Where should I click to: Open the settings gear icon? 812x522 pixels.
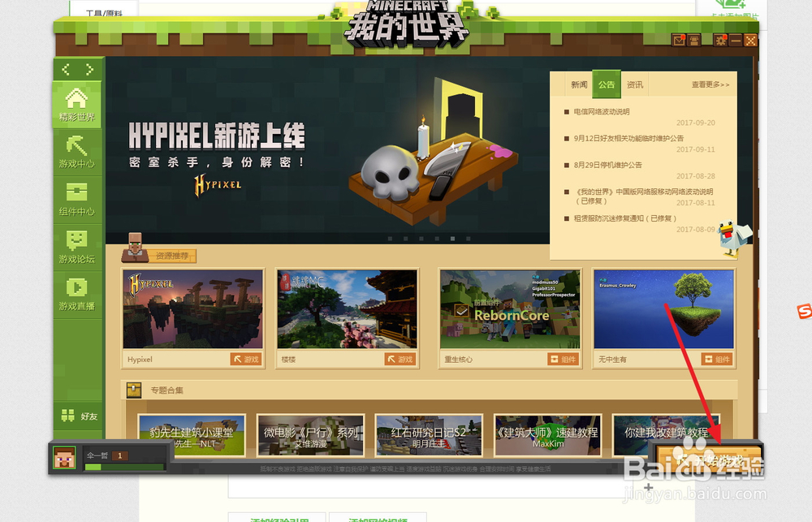point(721,40)
